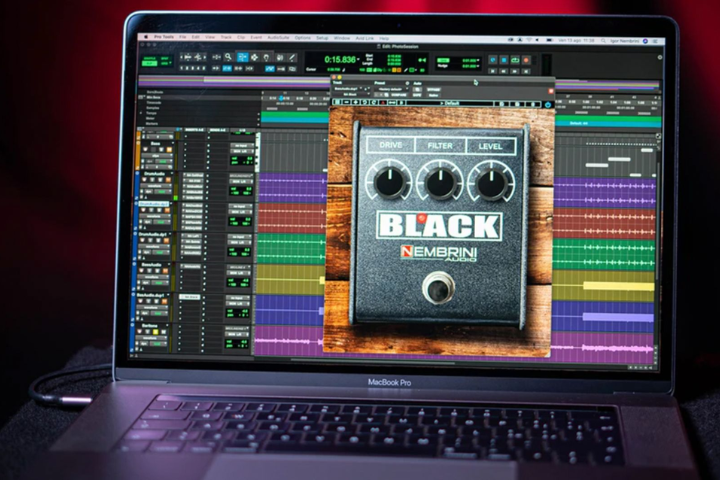
Task: Select the Zoomer magnifier tool
Action: pos(228,57)
